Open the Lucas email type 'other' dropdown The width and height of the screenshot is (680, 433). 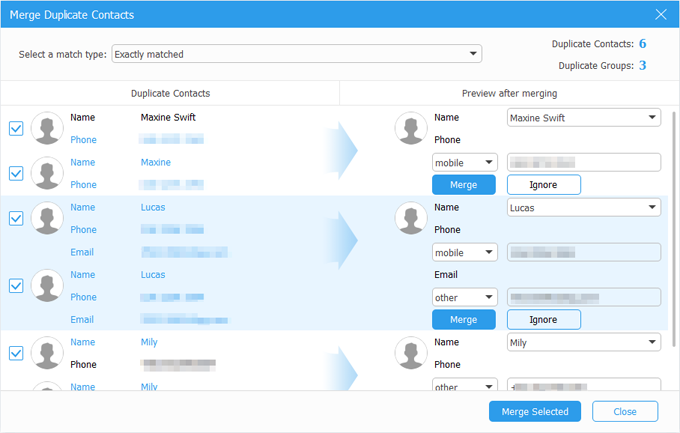tap(464, 297)
